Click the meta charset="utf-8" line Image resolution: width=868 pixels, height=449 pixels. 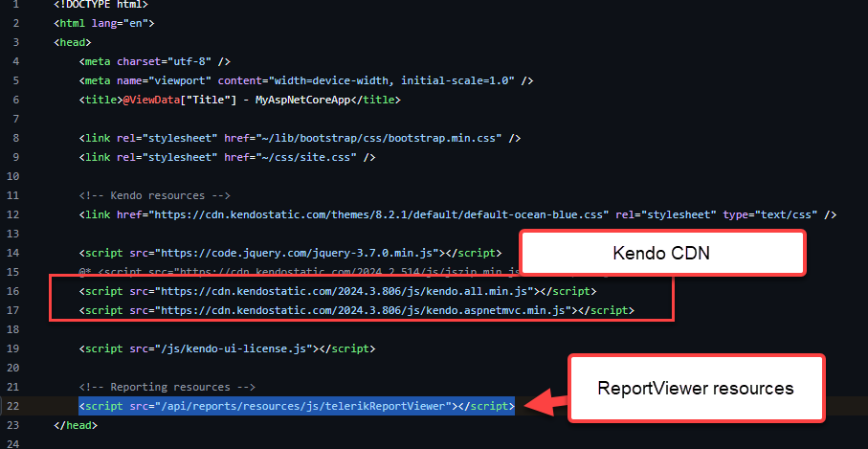[154, 61]
